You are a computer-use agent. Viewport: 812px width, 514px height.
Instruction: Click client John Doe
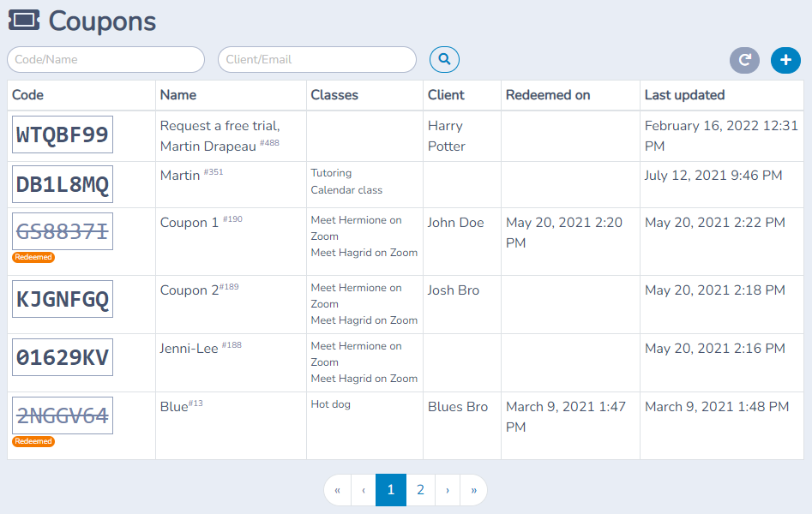click(x=455, y=223)
